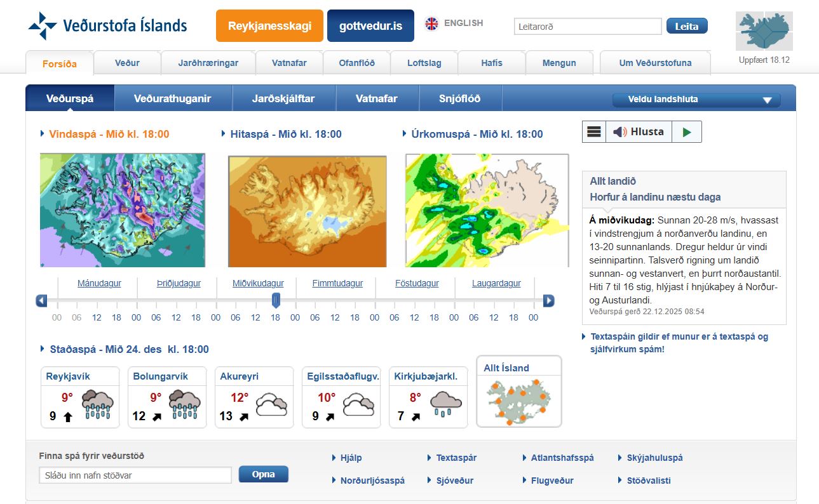Click the Allt Ísland station map
This screenshot has width=819, height=504.
(519, 400)
